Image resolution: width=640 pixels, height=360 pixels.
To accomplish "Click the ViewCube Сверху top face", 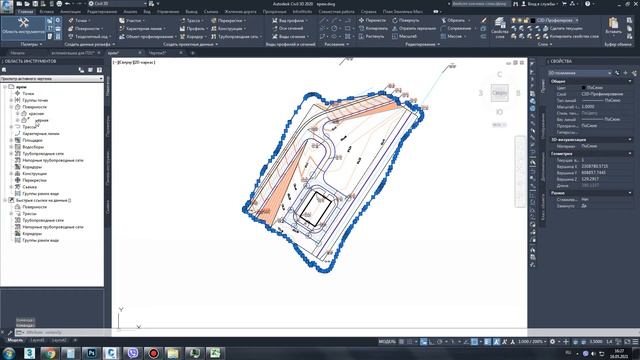I will [499, 93].
